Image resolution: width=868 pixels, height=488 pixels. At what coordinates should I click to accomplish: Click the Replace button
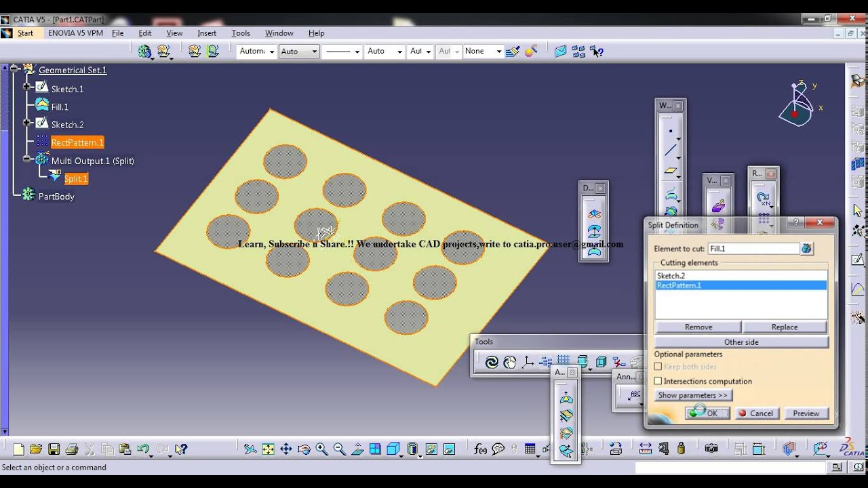(785, 327)
